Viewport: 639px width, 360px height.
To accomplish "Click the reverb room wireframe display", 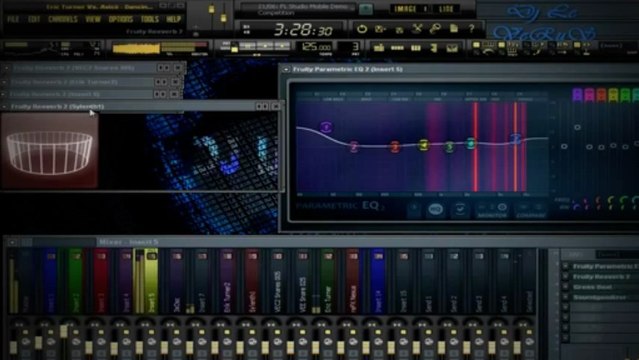I will click(x=50, y=150).
